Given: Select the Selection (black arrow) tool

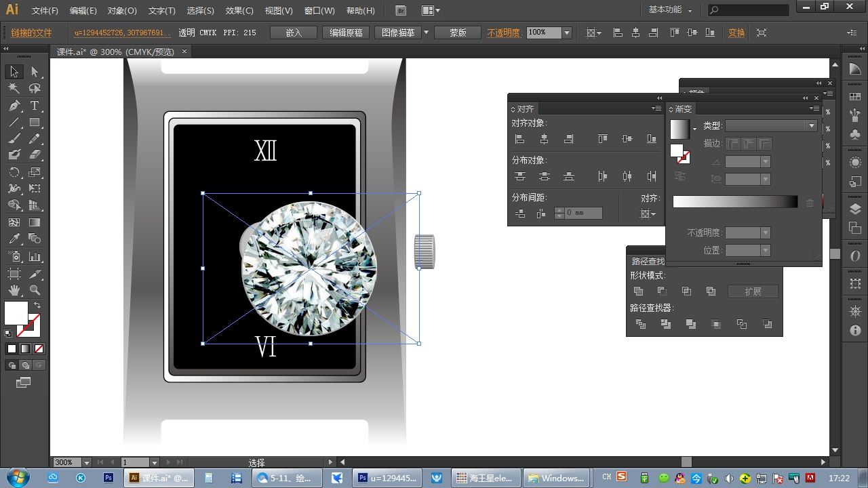Looking at the screenshot, I should tap(14, 72).
